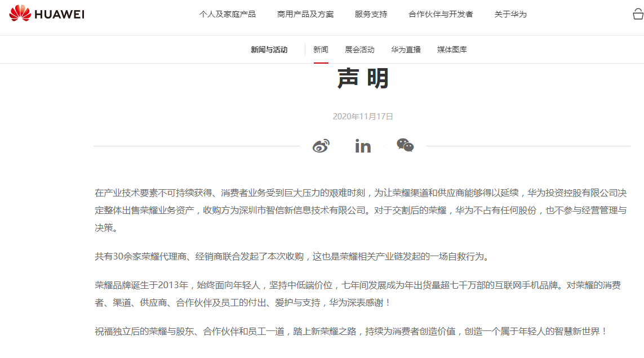The image size is (644, 358).
Task: Expand the 商用产品及方案 navigation menu
Action: [305, 14]
